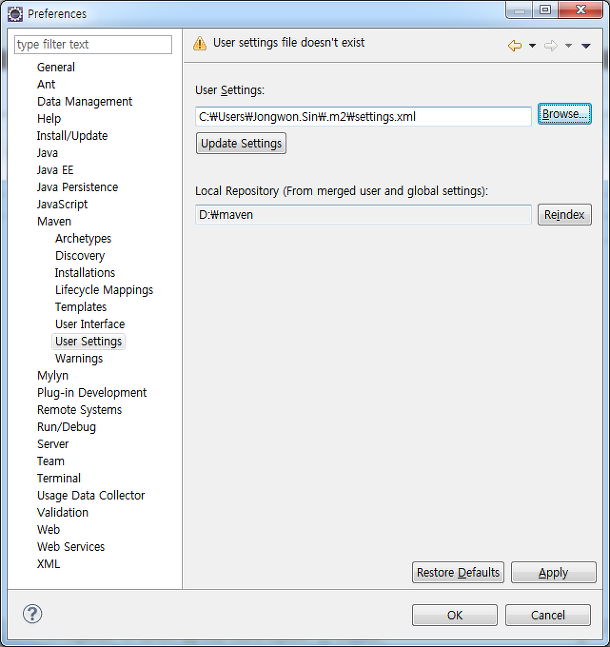Click the back navigation arrow icon

point(515,45)
